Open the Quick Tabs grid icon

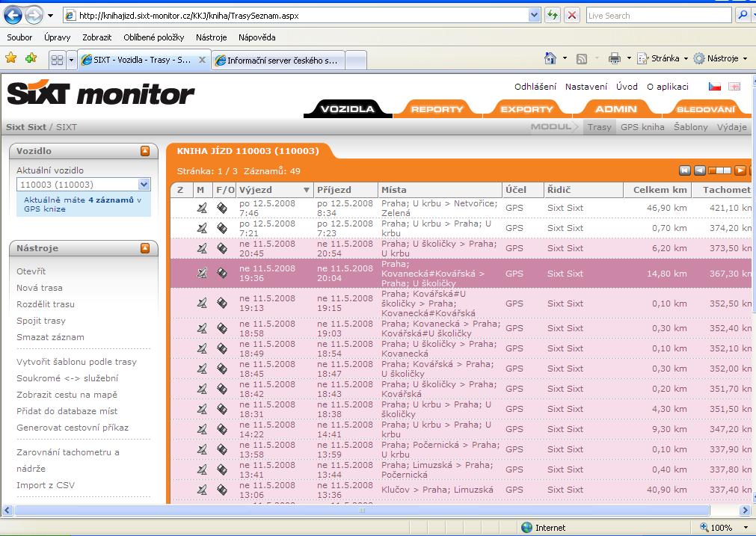[x=57, y=61]
